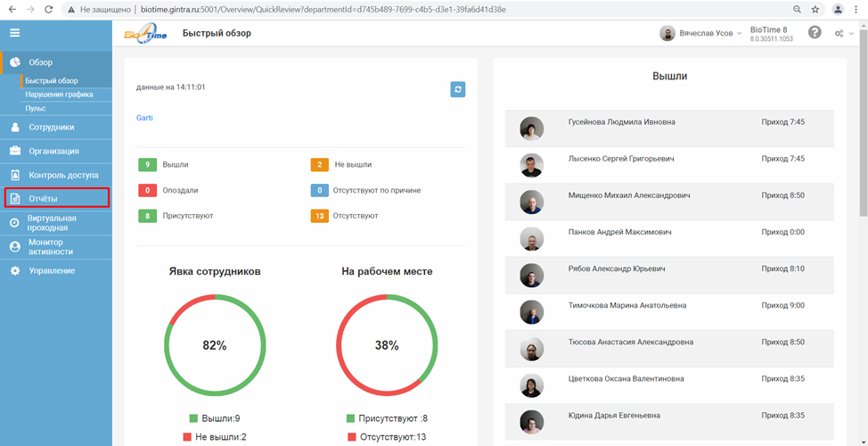
Task: Click Панков Андрей Максимович's photo
Action: pos(531,239)
